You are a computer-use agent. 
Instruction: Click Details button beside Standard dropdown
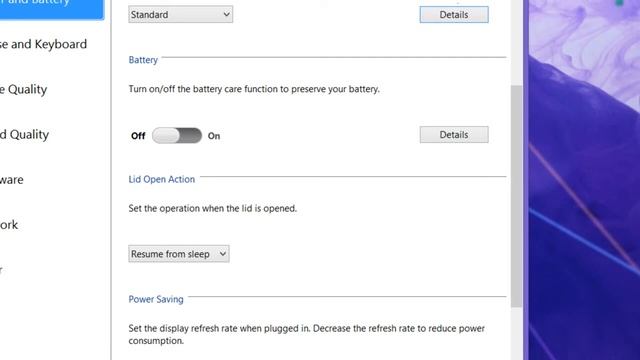point(454,15)
